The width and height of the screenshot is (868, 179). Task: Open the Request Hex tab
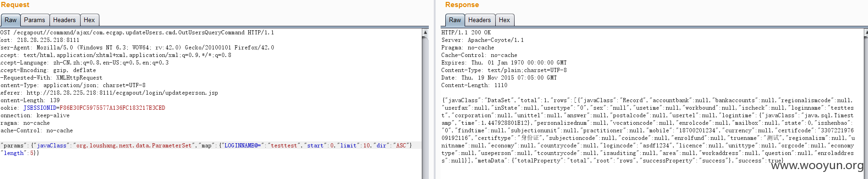click(89, 20)
